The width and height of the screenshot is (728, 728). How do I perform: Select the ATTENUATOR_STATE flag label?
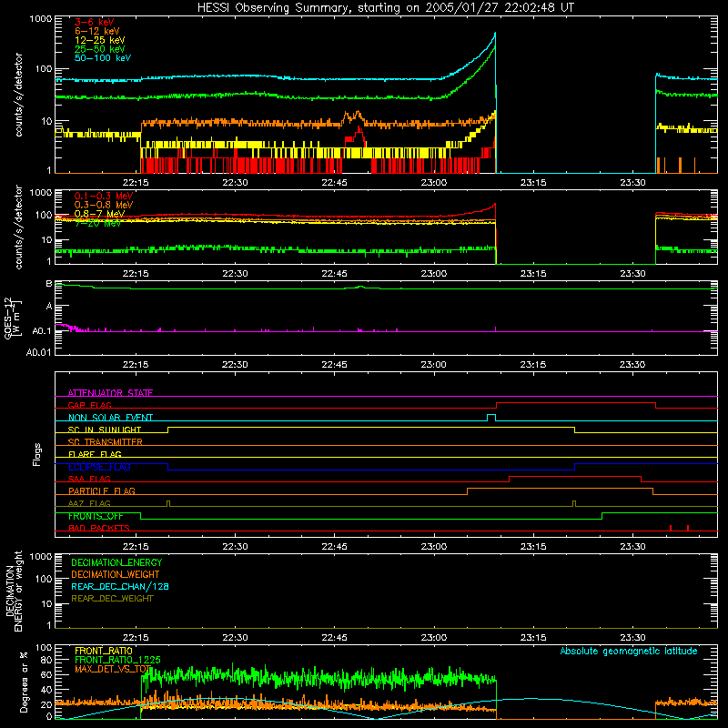(x=110, y=393)
